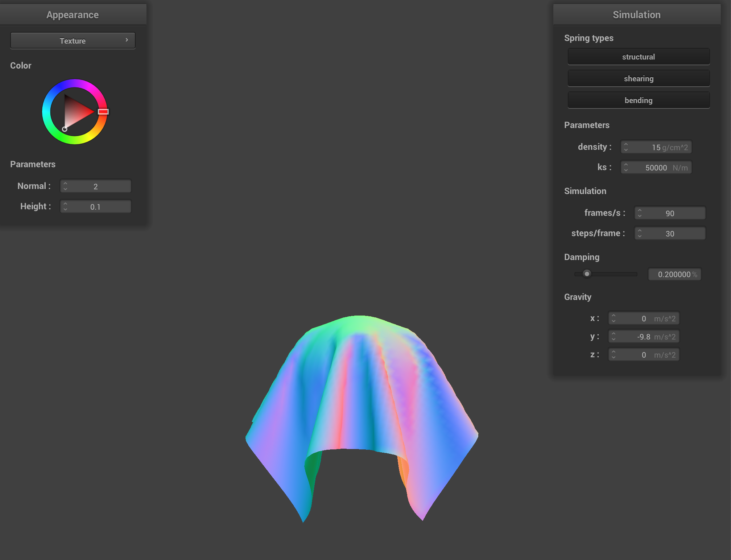Select red hue marker on color wheel
This screenshot has width=731, height=560.
point(103,112)
